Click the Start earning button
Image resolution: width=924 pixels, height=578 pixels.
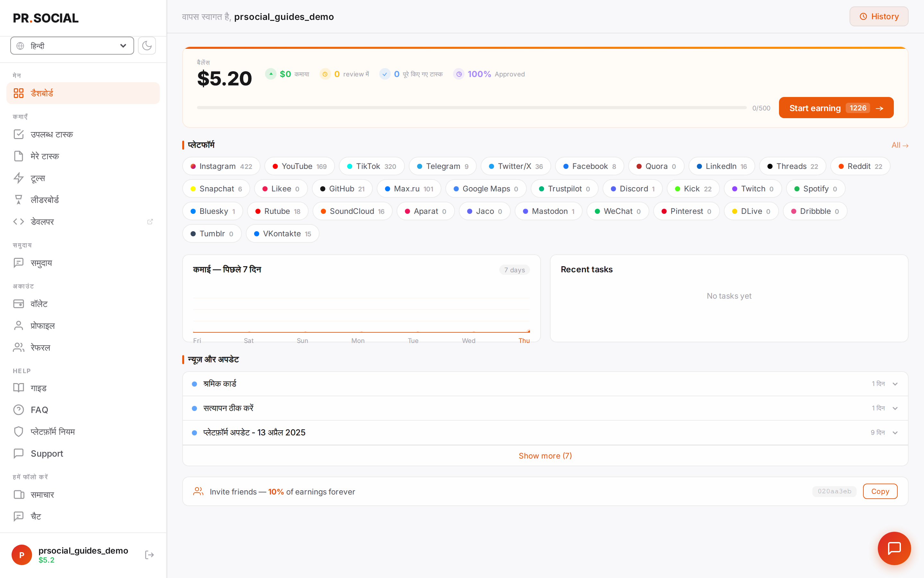tap(836, 108)
